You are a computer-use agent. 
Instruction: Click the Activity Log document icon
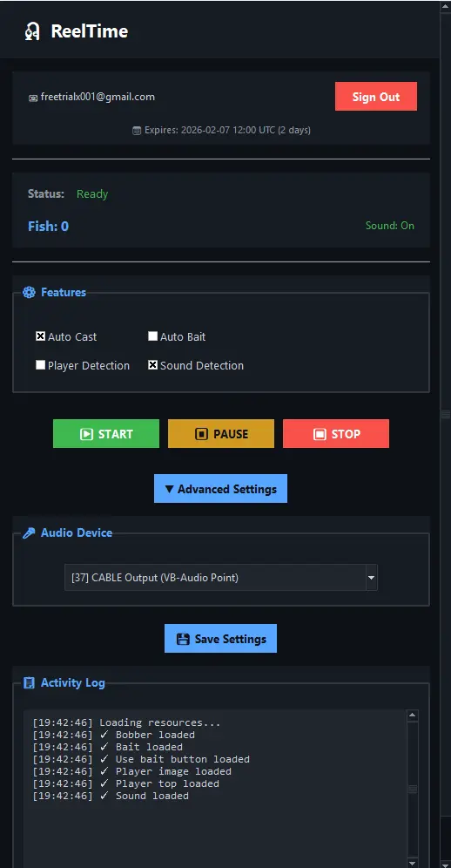[x=29, y=683]
